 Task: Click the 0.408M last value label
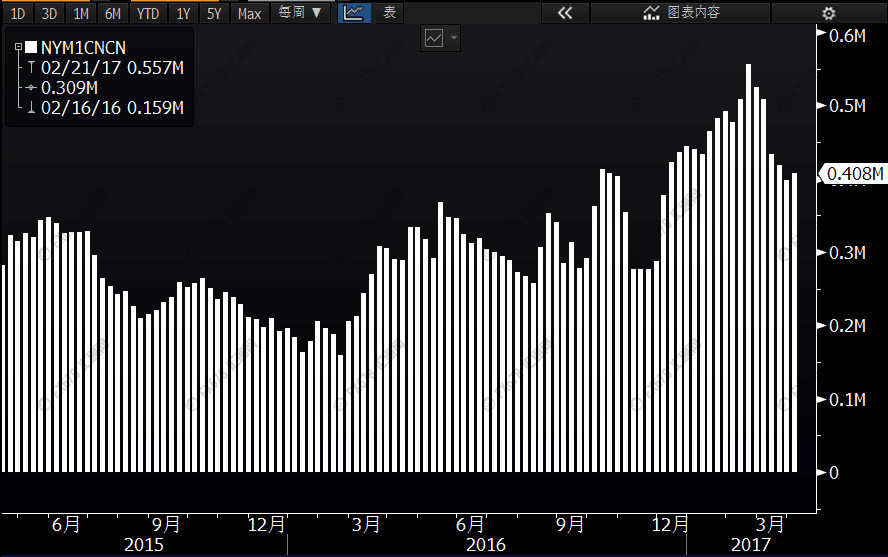(x=855, y=175)
